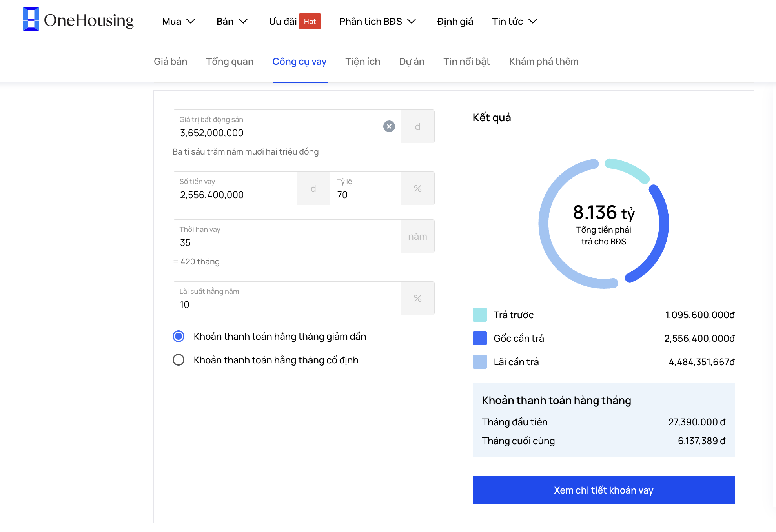Click the 4,484,351,667đ interest value
The image size is (776, 532).
702,362
